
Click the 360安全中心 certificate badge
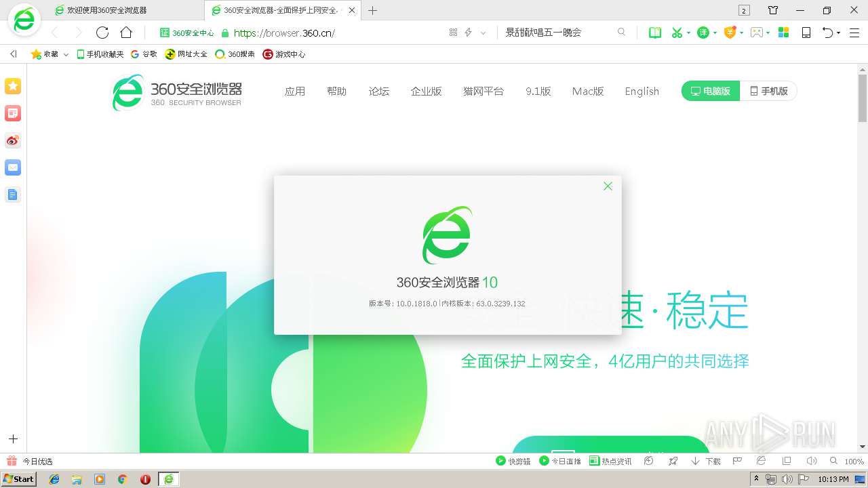(x=186, y=33)
